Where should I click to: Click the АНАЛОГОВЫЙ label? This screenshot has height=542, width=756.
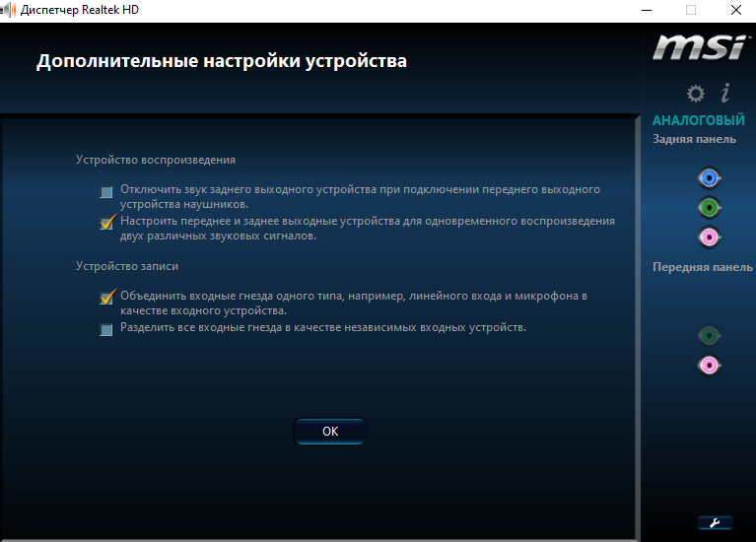699,120
